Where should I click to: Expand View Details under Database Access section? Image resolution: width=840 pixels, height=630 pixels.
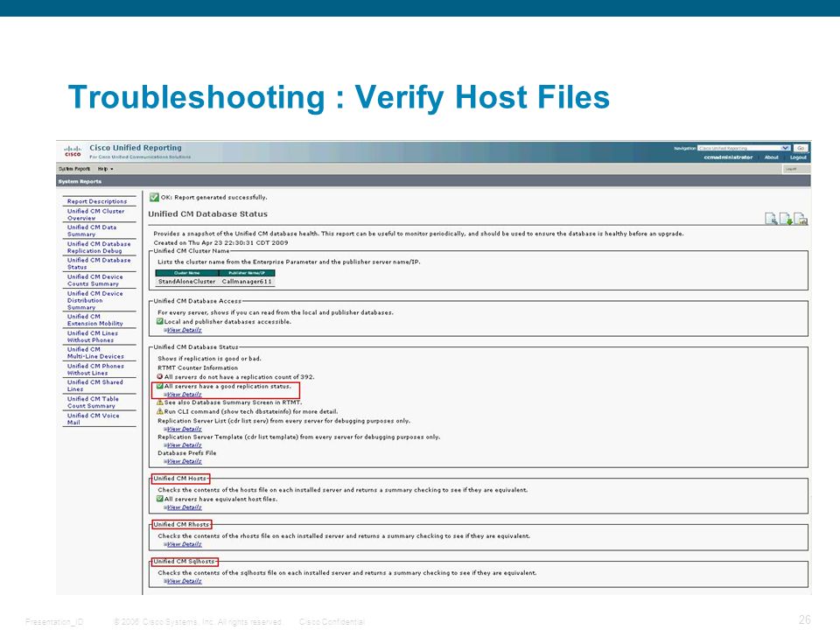coord(184,330)
